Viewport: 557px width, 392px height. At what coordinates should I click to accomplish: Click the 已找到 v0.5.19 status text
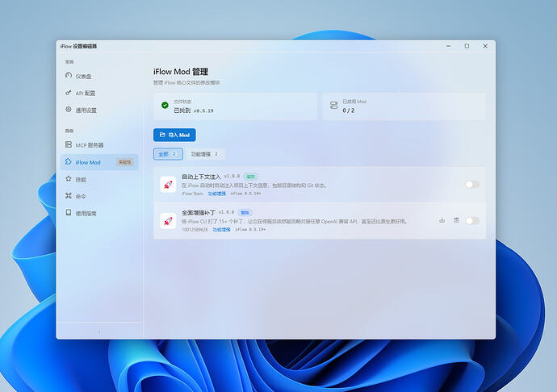coord(194,111)
